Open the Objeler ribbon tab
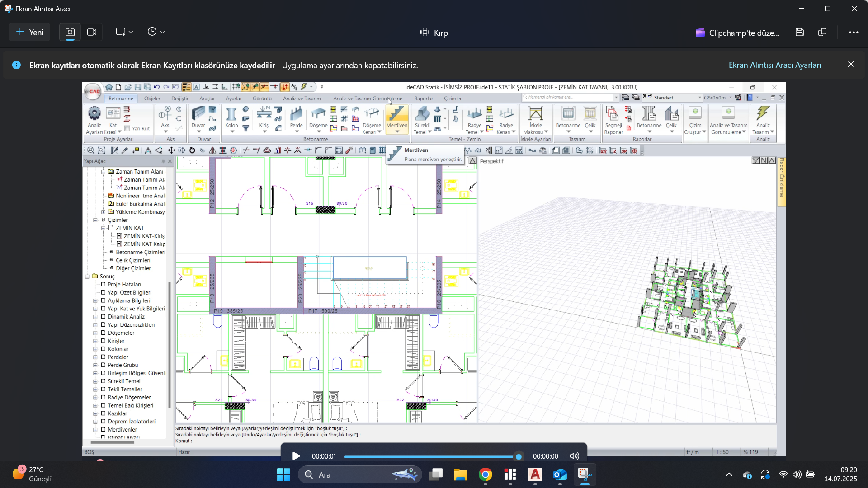868x488 pixels. click(x=152, y=99)
